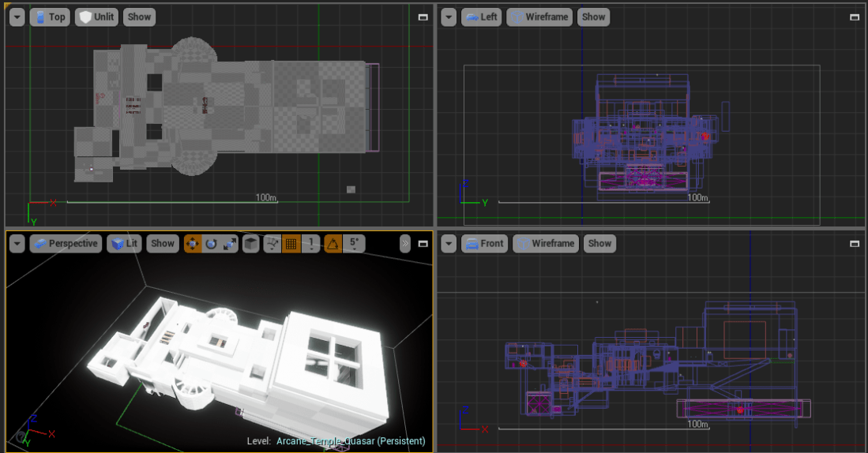
Task: Open the 5° rotation snap value dropdown
Action: point(355,243)
